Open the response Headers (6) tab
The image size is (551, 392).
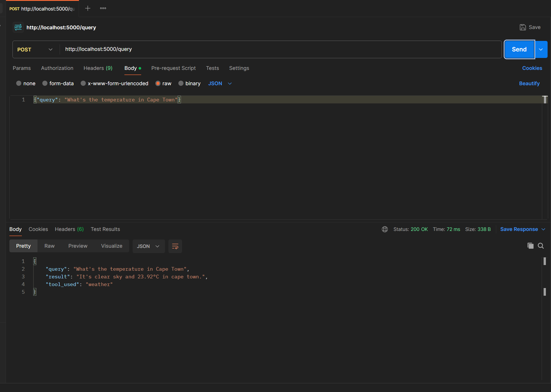point(69,229)
